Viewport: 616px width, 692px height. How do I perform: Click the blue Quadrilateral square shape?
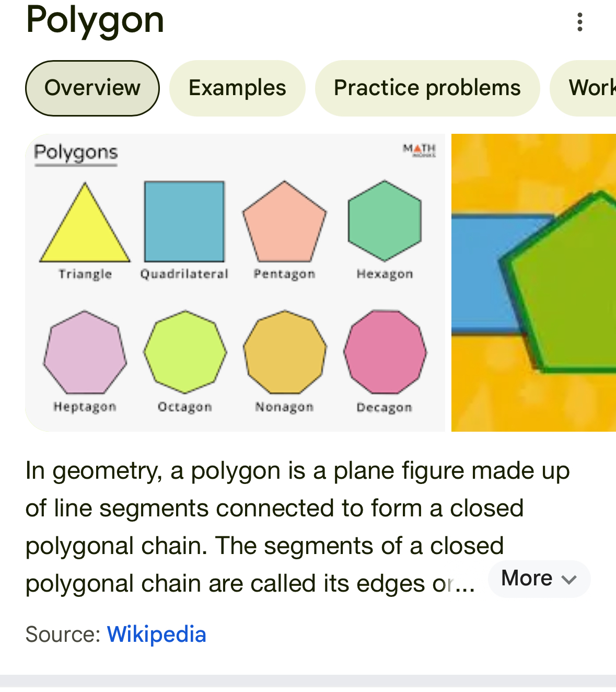[184, 221]
